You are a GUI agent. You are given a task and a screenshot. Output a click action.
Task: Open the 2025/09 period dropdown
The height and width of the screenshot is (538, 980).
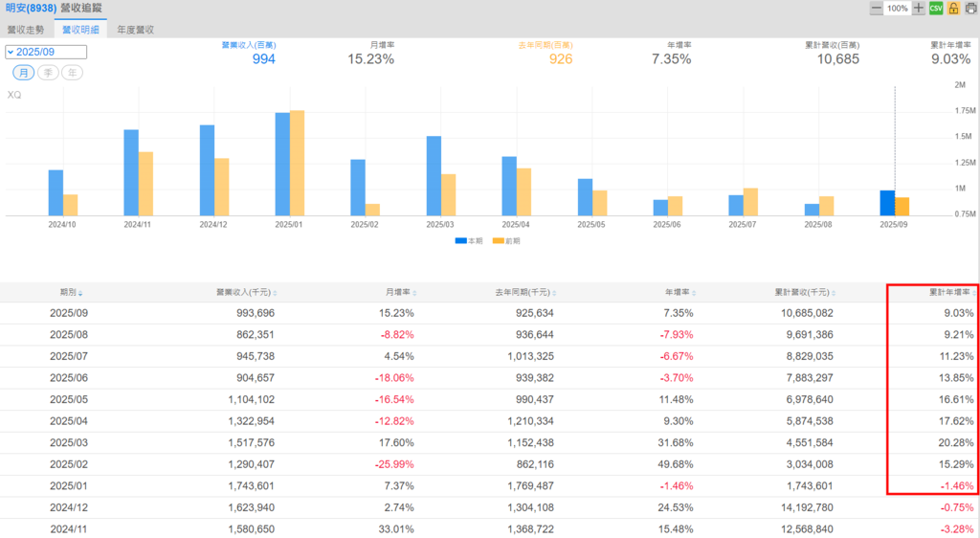point(46,52)
